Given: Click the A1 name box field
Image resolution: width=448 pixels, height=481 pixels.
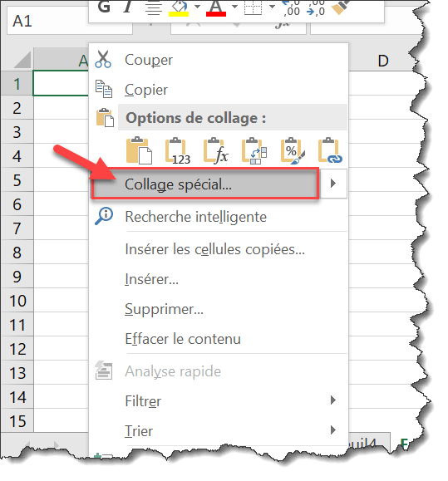Looking at the screenshot, I should point(70,22).
